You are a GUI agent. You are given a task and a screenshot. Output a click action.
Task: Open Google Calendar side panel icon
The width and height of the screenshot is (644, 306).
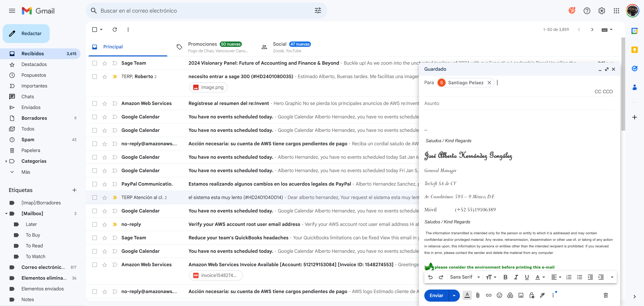click(x=634, y=31)
